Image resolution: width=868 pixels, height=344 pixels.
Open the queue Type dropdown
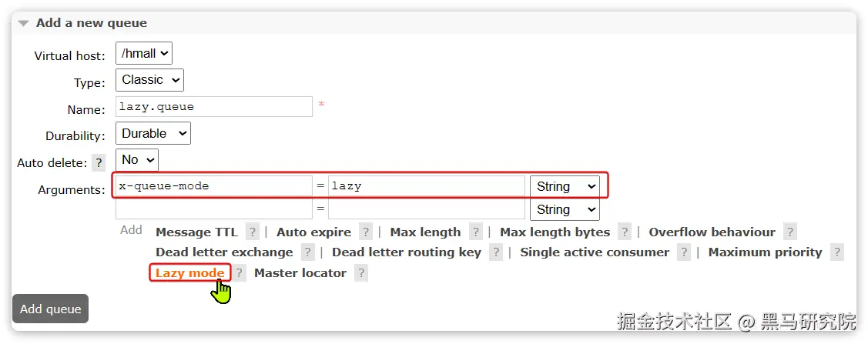pyautogui.click(x=149, y=80)
